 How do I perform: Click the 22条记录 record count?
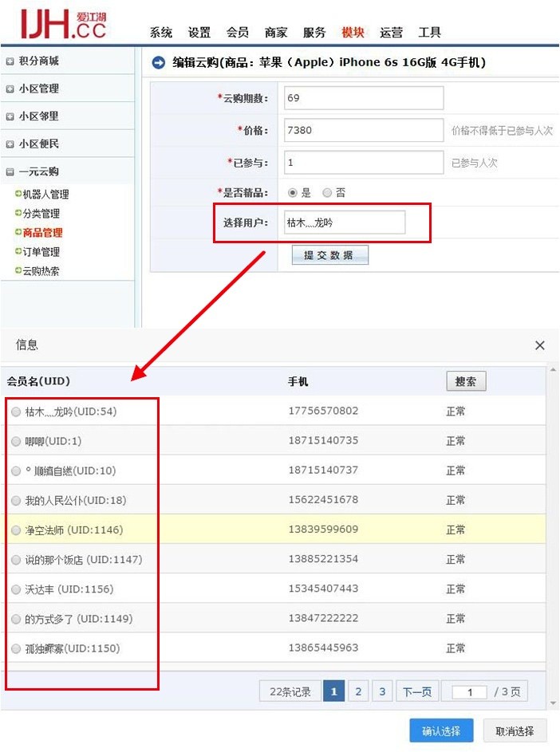290,691
